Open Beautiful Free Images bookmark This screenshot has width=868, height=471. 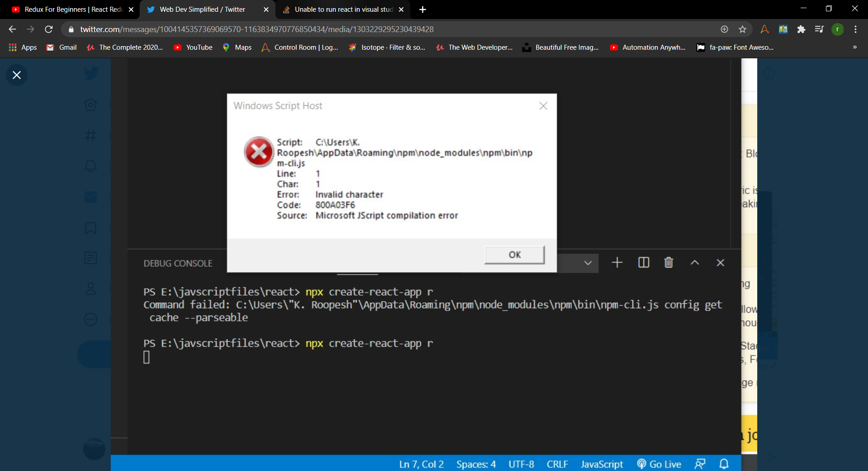(560, 47)
